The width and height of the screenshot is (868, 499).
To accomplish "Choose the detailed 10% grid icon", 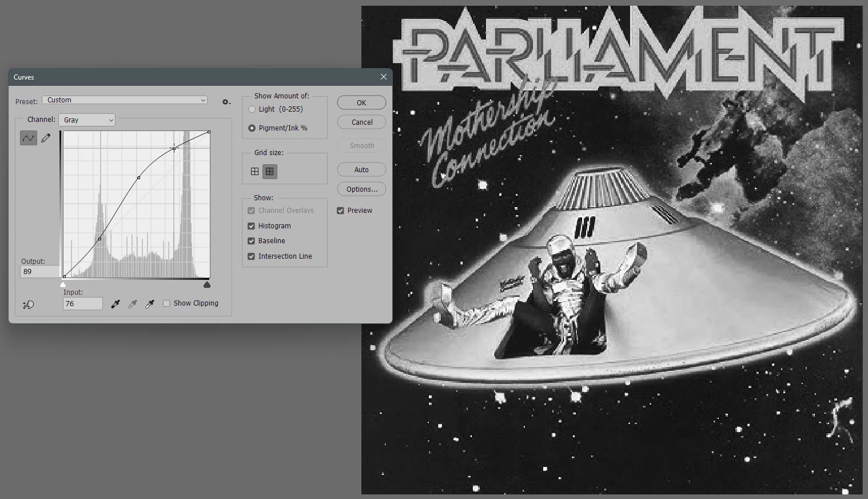I will point(270,171).
